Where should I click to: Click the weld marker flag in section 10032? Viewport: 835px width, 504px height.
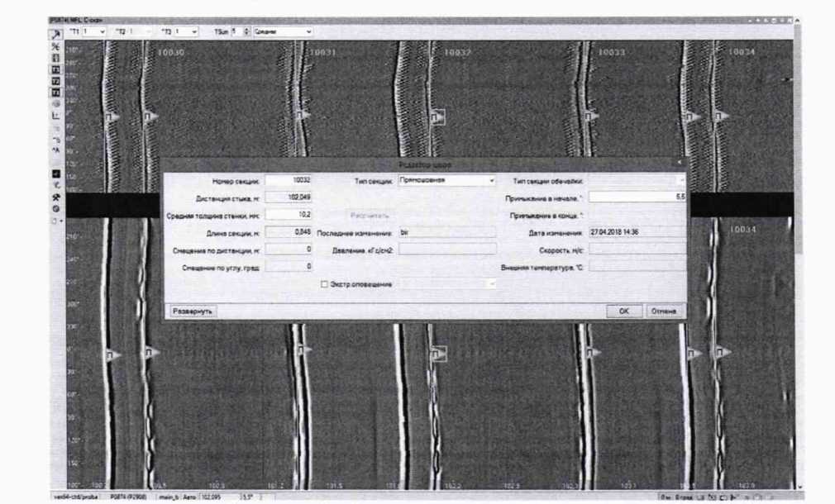(x=438, y=118)
